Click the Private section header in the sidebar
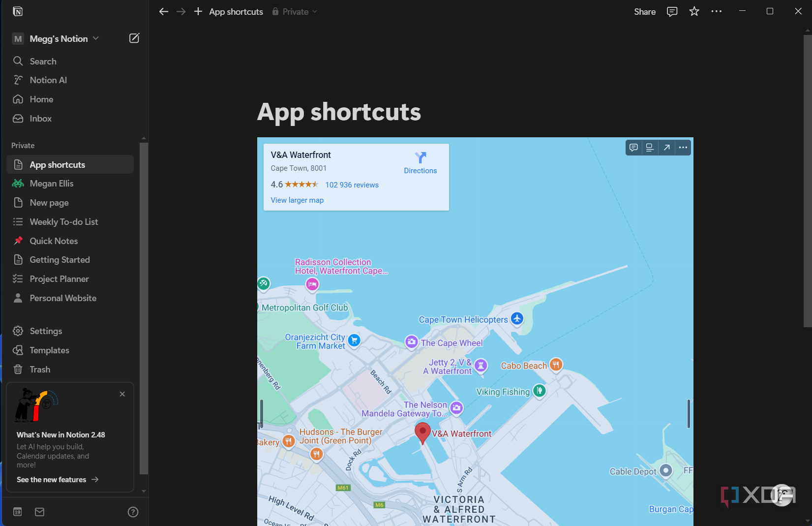 [x=23, y=146]
